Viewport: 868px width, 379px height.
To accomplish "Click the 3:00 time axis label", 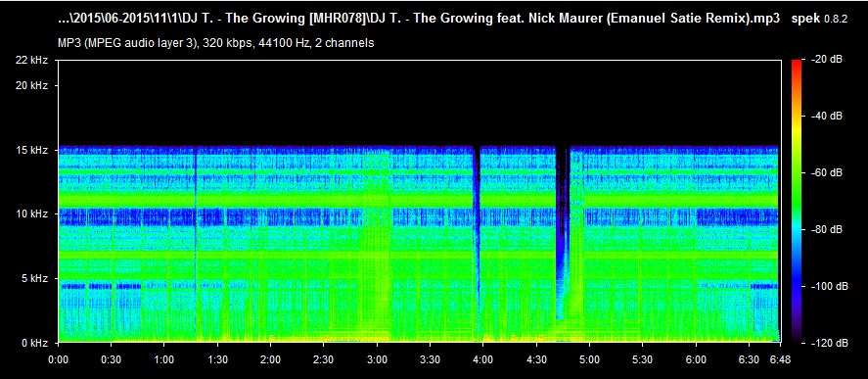I will [x=377, y=359].
